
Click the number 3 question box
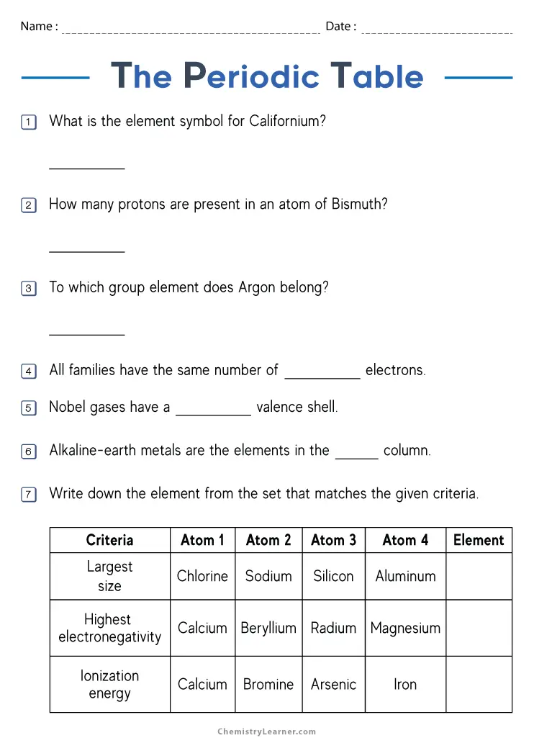pos(29,289)
